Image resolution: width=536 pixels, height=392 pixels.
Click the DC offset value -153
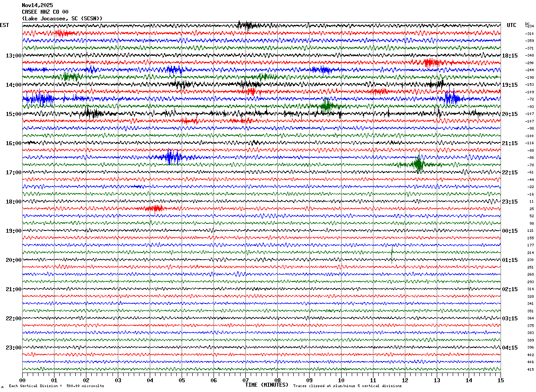(529, 85)
